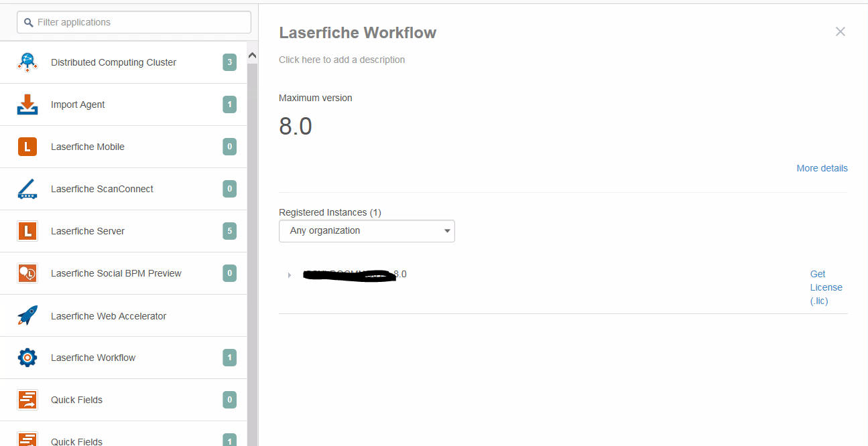Click the Laserfiche Social BPM Preview icon
Viewport: 868px width, 446px height.
tap(27, 273)
